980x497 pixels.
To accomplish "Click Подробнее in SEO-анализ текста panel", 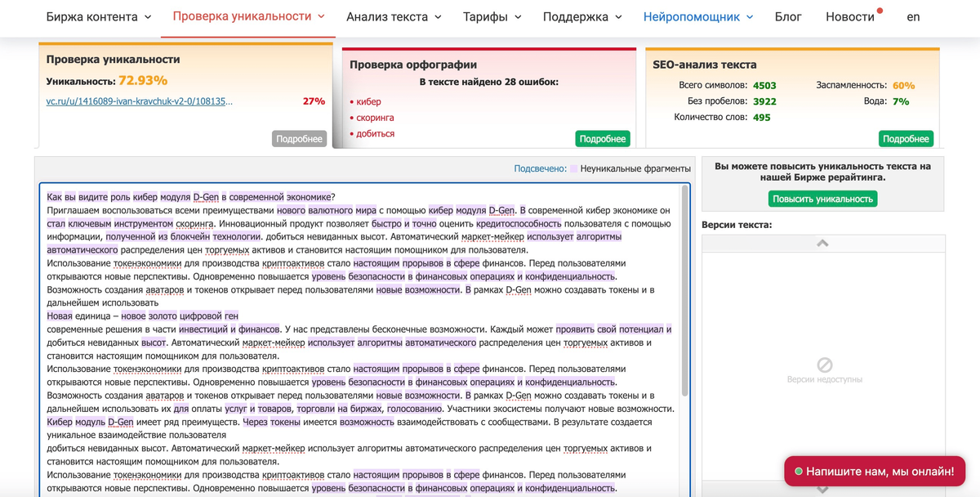I will pyautogui.click(x=906, y=139).
